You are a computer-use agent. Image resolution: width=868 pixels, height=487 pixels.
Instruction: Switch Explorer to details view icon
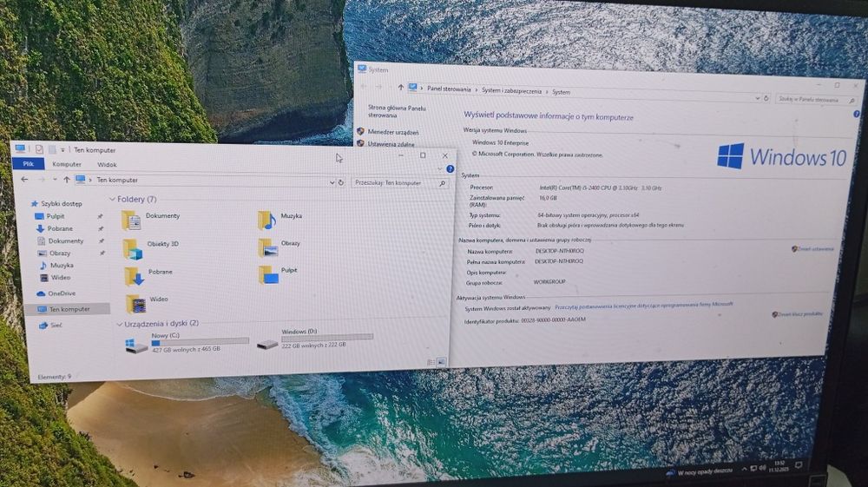click(431, 363)
